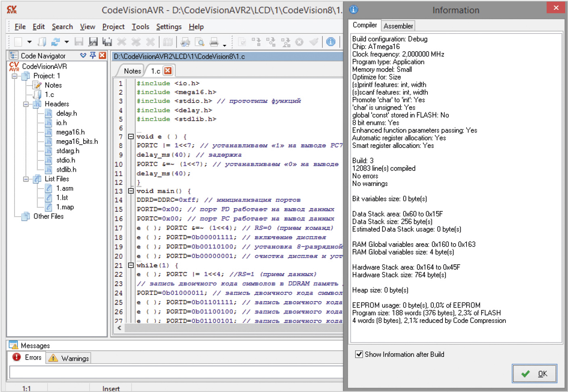
Task: Open the toolbar overflow arrow after Print
Action: tap(225, 45)
